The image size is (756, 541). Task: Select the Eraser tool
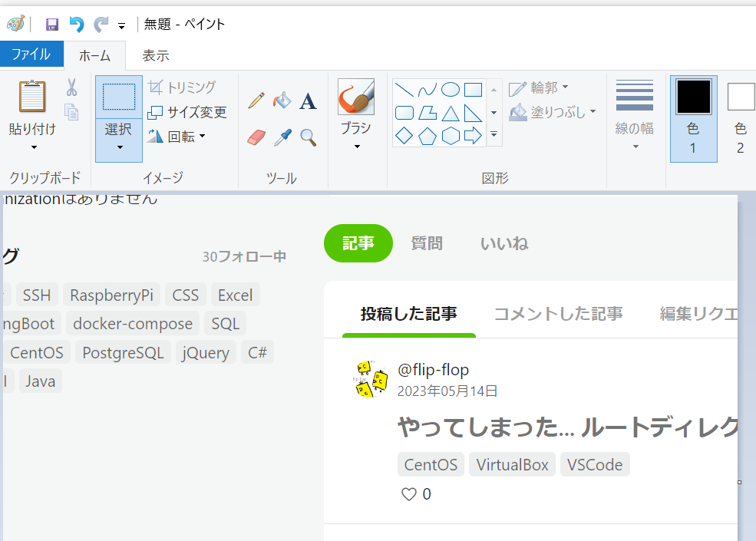tap(256, 137)
